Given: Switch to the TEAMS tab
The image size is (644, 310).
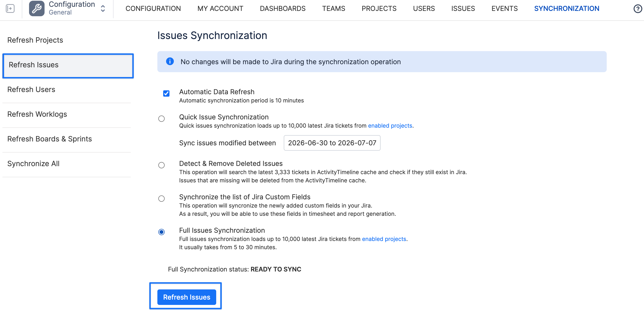Looking at the screenshot, I should coord(334,8).
